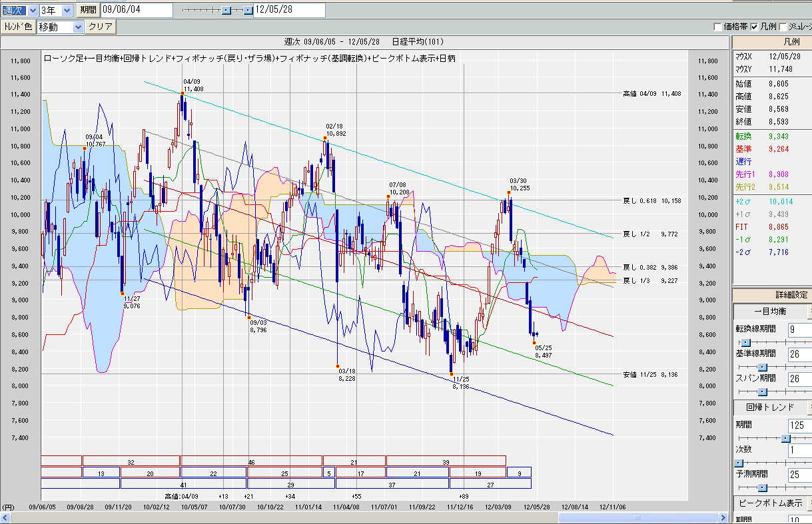Toggle the シミュレーション checkbox
The height and width of the screenshot is (524, 812).
(783, 27)
